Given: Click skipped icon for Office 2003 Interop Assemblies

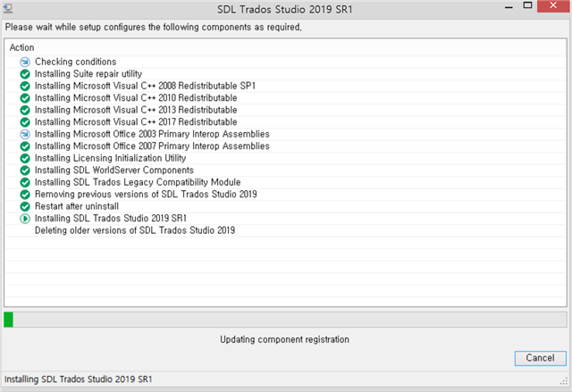Looking at the screenshot, I should tap(25, 134).
